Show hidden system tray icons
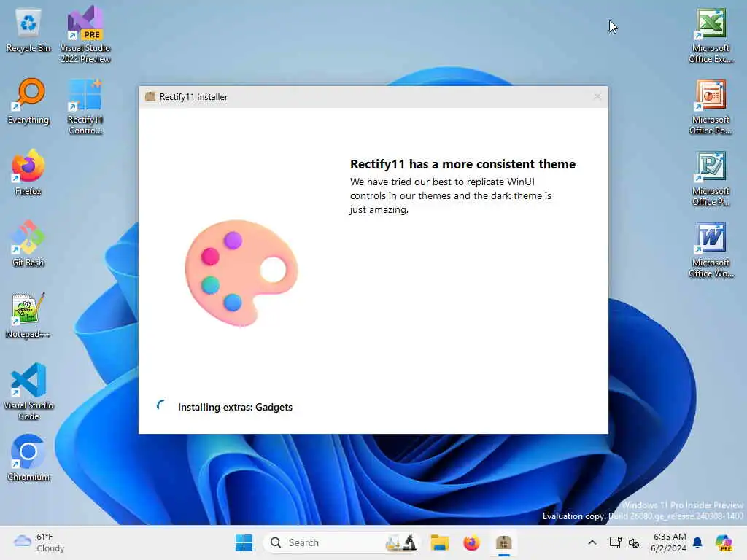Viewport: 747px width, 560px height. tap(592, 542)
